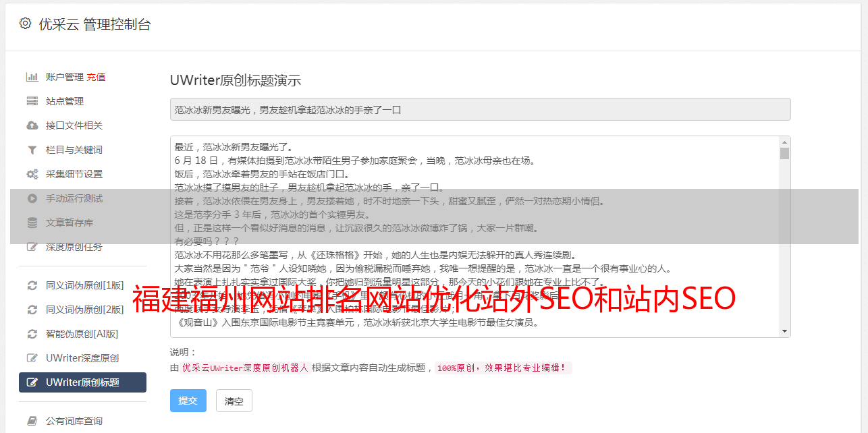Viewport: 868px width, 433px height.
Task: Open the UWriter深度原创 menu item
Action: coord(82,358)
